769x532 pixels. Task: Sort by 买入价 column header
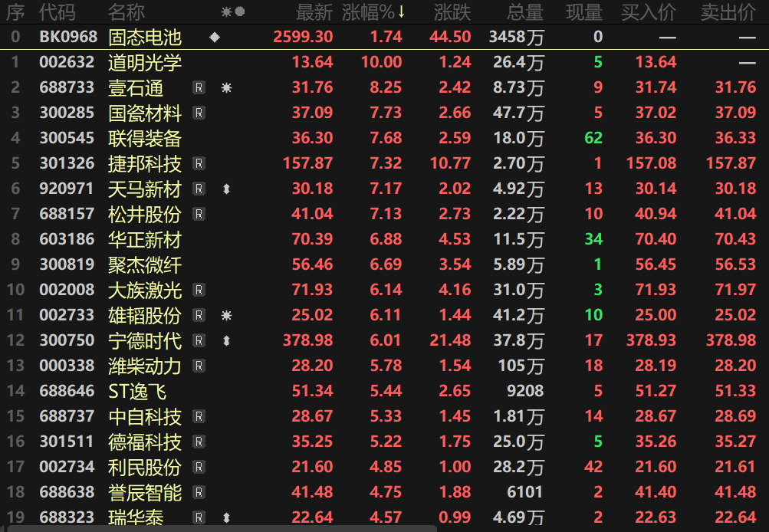click(x=649, y=12)
